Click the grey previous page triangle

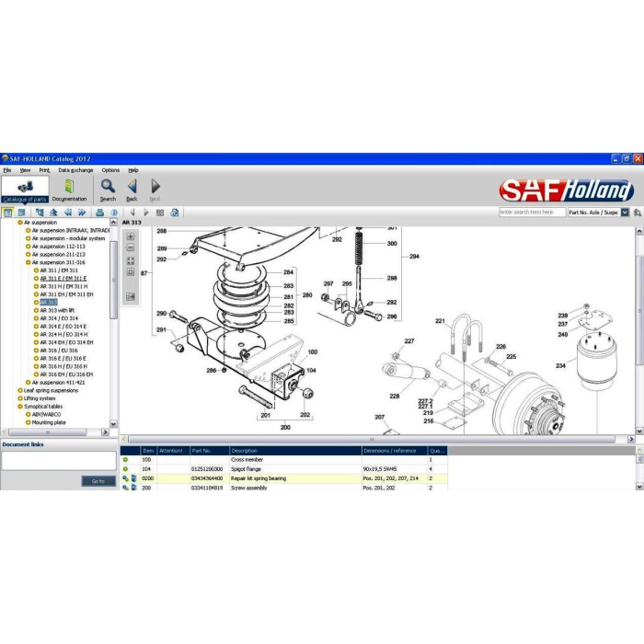coord(132,213)
